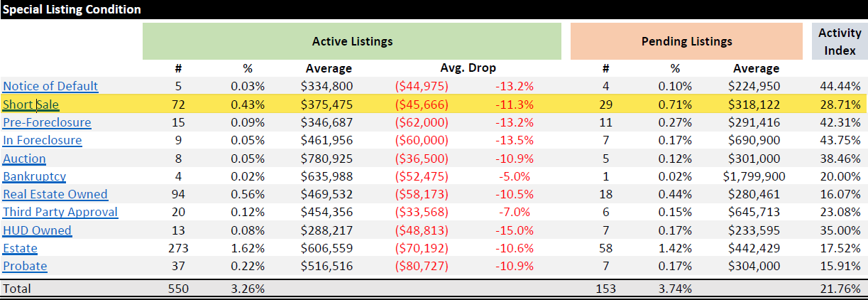
Task: Click the Avg. Drop column header
Action: click(468, 68)
